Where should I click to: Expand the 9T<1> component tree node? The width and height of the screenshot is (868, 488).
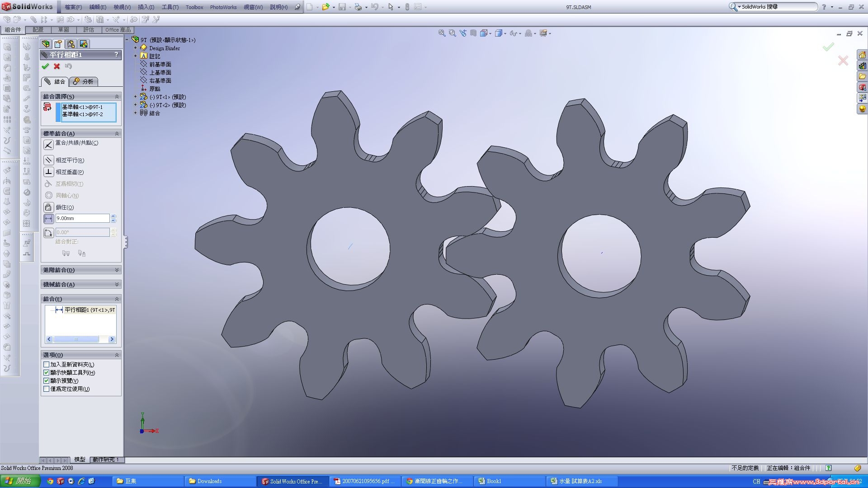tap(135, 97)
